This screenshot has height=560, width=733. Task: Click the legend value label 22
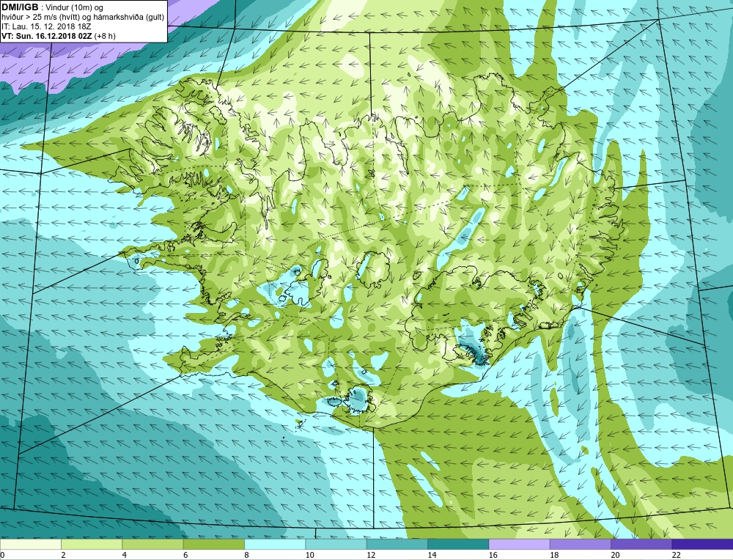click(676, 555)
